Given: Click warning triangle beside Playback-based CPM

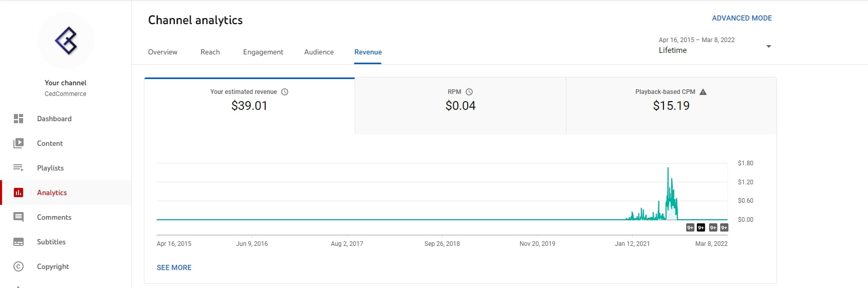Looking at the screenshot, I should pos(703,92).
